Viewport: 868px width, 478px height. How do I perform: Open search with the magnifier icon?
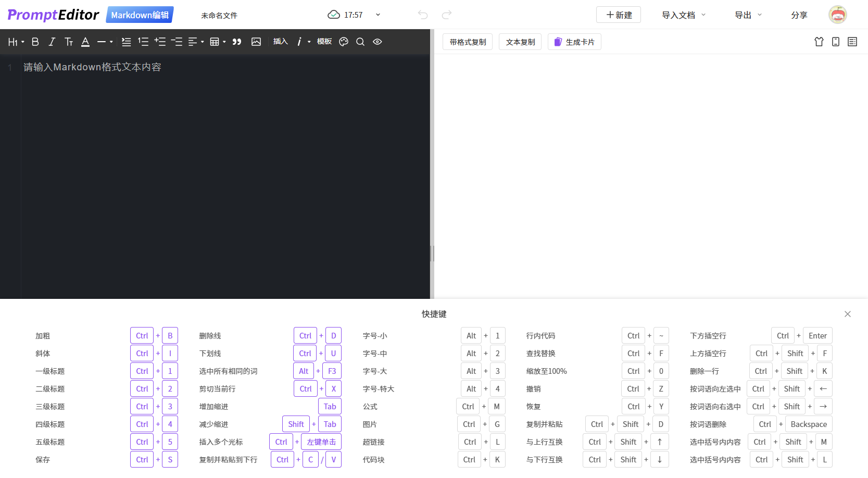click(x=360, y=42)
